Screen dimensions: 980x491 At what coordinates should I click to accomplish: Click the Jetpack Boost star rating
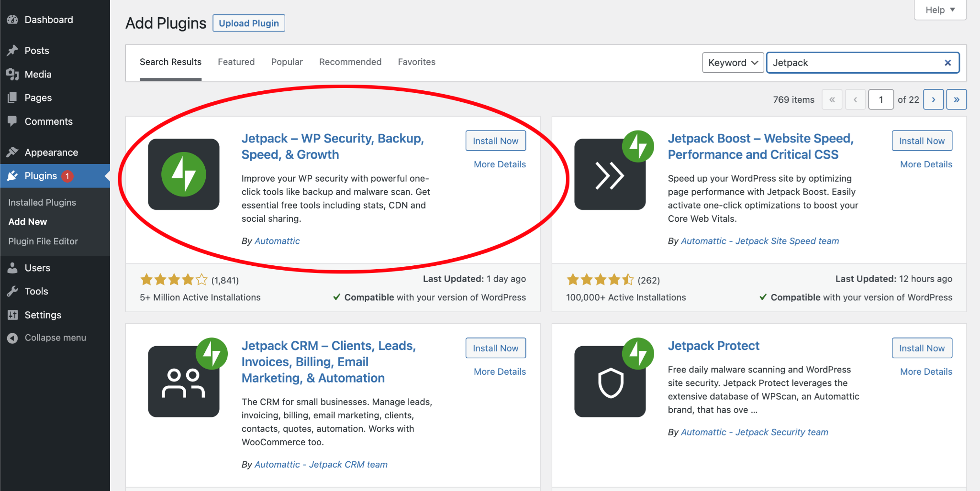click(x=601, y=280)
